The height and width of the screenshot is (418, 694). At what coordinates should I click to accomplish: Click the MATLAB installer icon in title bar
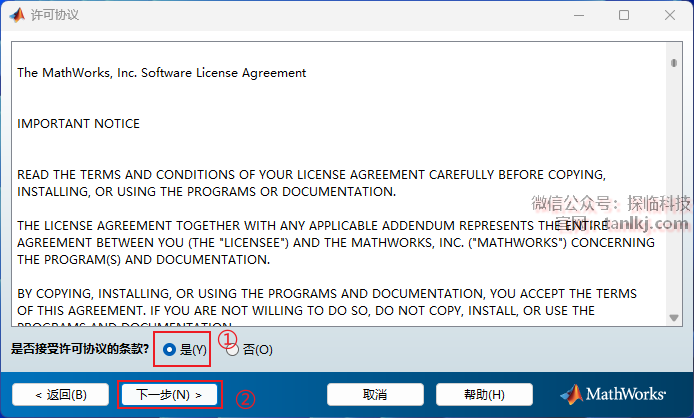17,15
